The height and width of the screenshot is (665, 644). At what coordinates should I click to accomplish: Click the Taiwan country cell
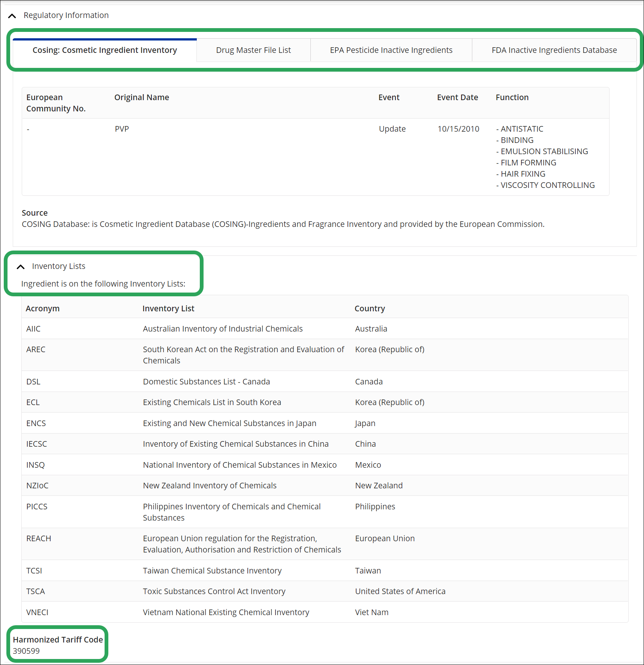click(x=368, y=570)
